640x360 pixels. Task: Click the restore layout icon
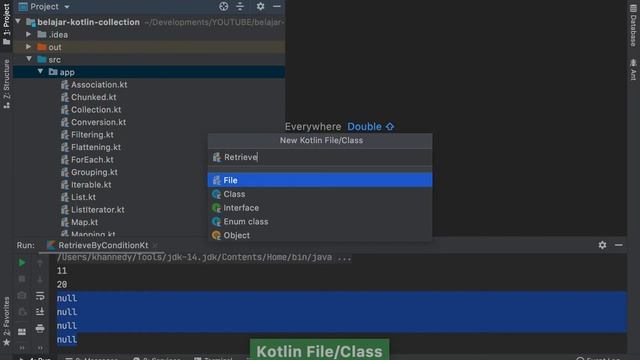[x=22, y=332]
